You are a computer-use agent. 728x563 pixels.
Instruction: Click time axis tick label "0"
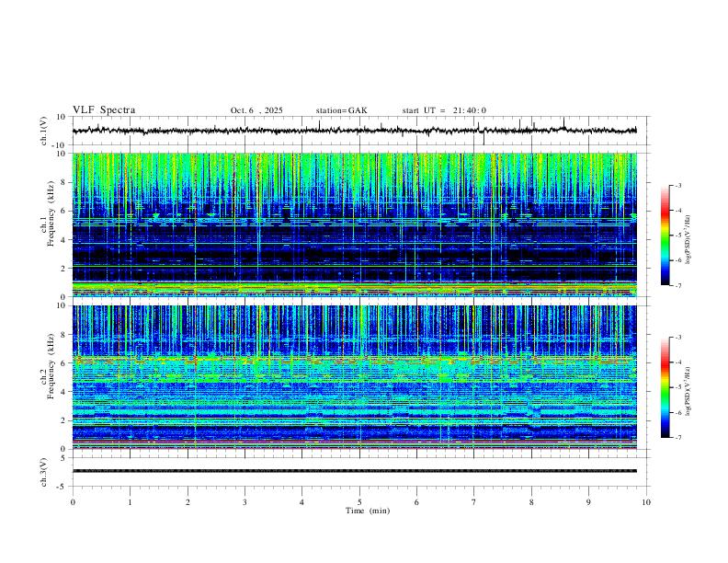click(73, 502)
